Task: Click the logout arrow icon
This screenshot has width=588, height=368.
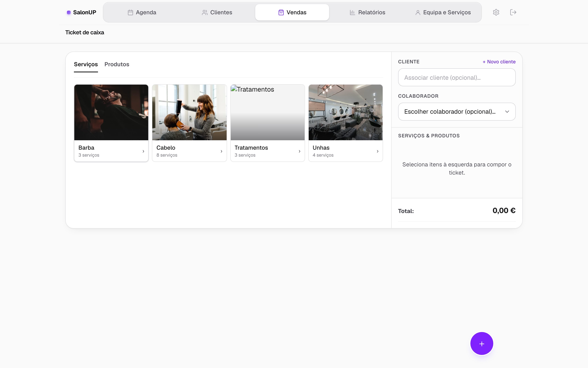Action: tap(513, 12)
